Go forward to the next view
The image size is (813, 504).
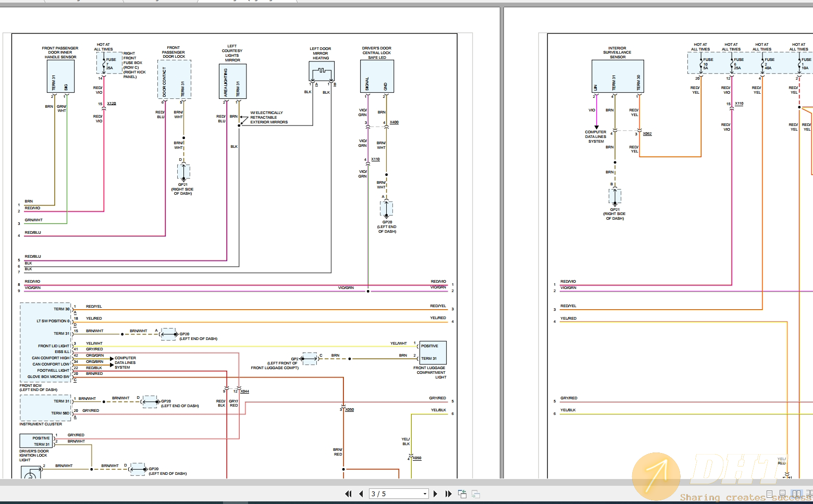pyautogui.click(x=475, y=494)
